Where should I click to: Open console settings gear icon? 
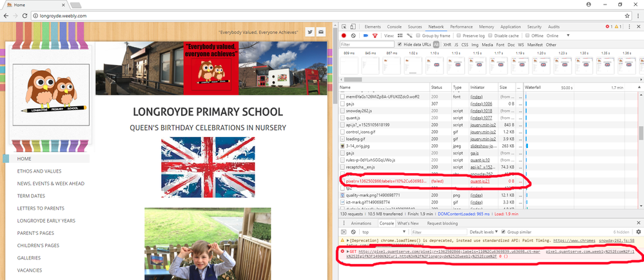click(638, 232)
